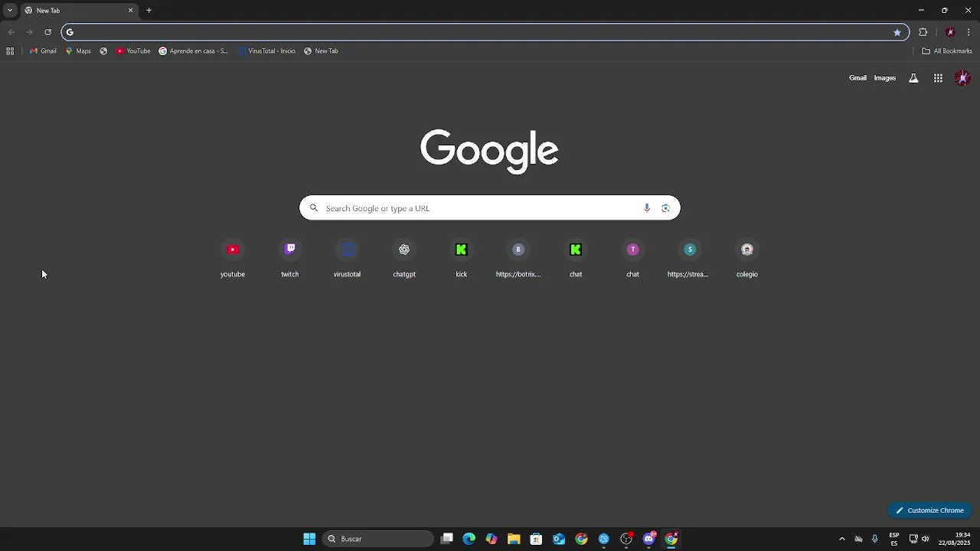The width and height of the screenshot is (980, 551).
Task: Launch Microsoft Edge from taskbar
Action: [469, 539]
